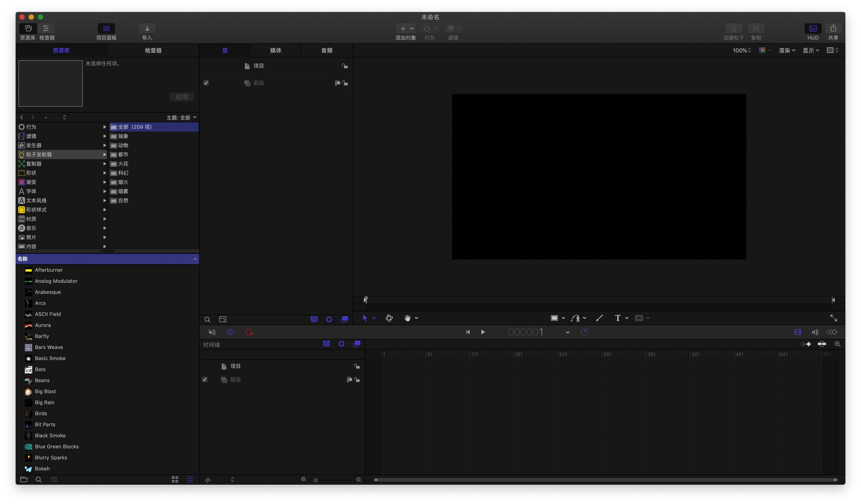Select Big Blast in the library list

46,391
